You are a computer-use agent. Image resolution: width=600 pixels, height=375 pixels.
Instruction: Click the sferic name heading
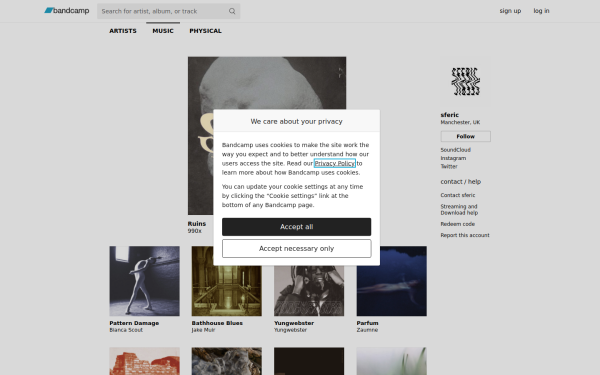click(450, 115)
